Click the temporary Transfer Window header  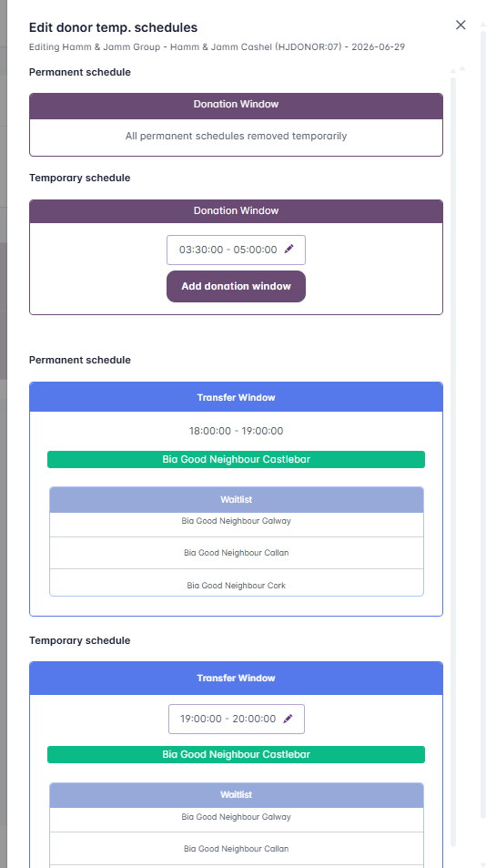coord(236,679)
